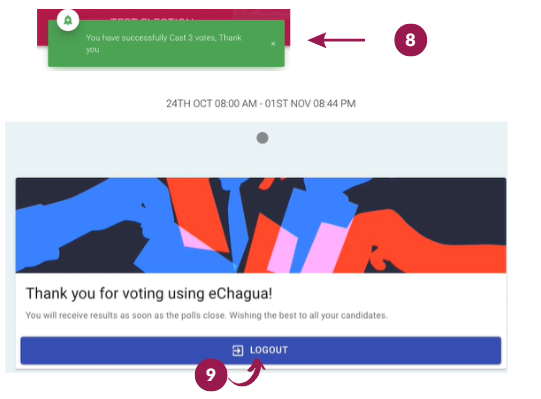Dismiss the success toast with the X
This screenshot has height=399, width=541.
pyautogui.click(x=273, y=44)
